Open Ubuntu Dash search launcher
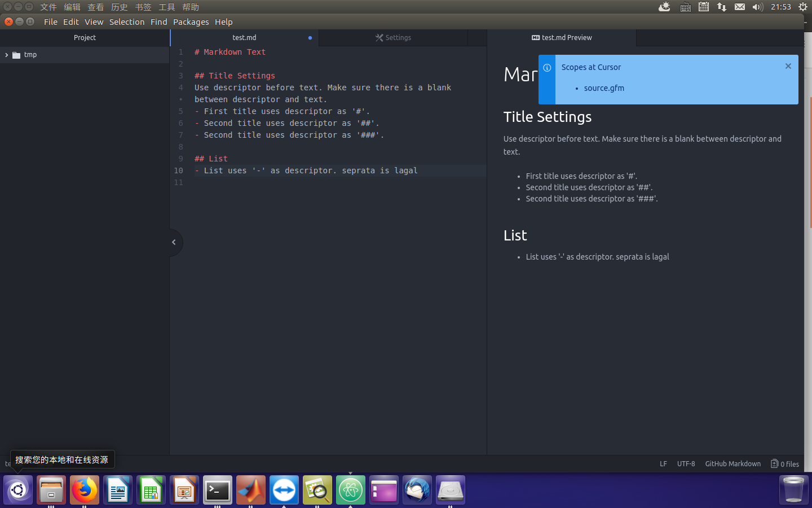This screenshot has height=508, width=812. click(18, 490)
